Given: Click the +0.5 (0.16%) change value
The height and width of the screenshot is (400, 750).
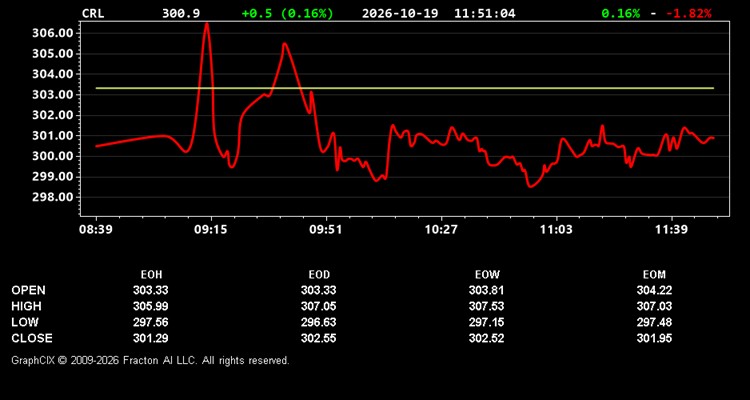Looking at the screenshot, I should [x=287, y=13].
